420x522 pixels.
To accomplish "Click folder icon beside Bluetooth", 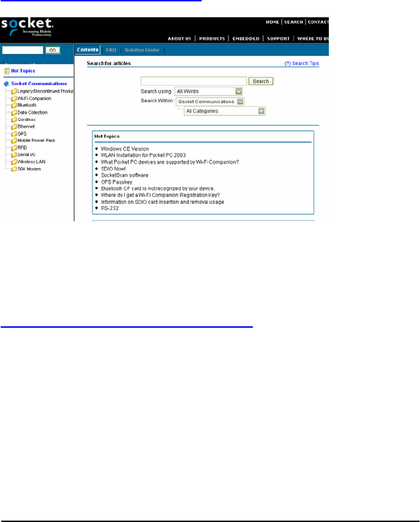I will pyautogui.click(x=14, y=105).
